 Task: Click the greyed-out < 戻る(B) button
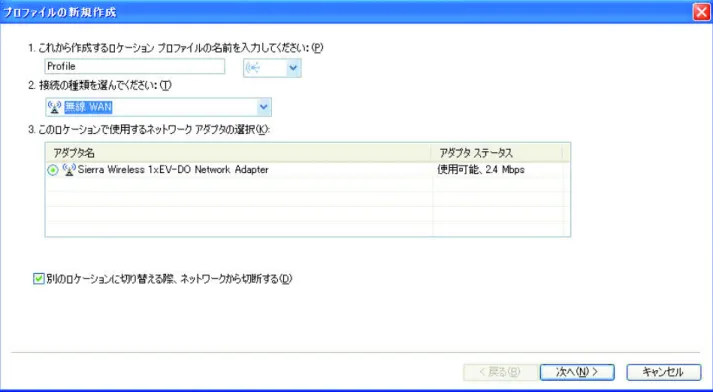[x=500, y=372]
